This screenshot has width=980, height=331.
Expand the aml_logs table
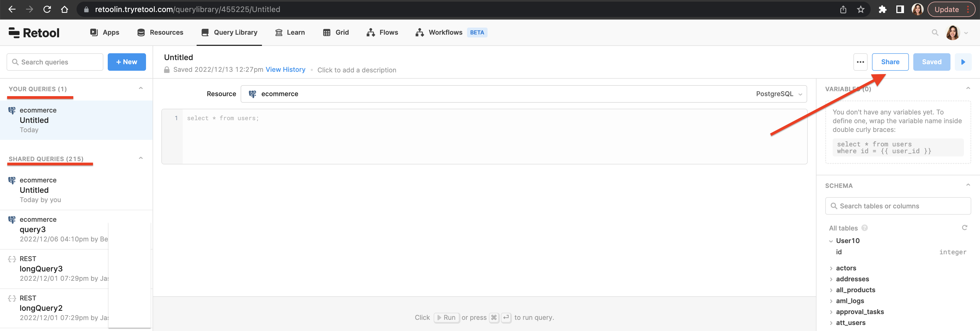coord(831,301)
